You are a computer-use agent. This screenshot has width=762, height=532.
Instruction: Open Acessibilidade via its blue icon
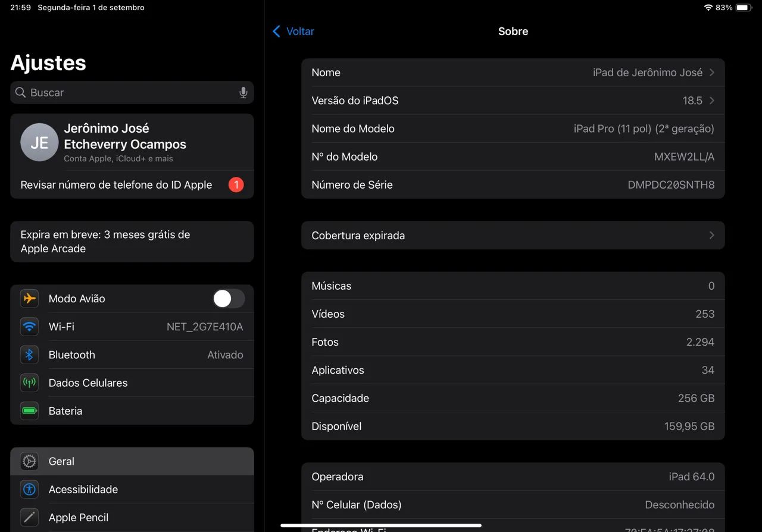[x=29, y=489]
